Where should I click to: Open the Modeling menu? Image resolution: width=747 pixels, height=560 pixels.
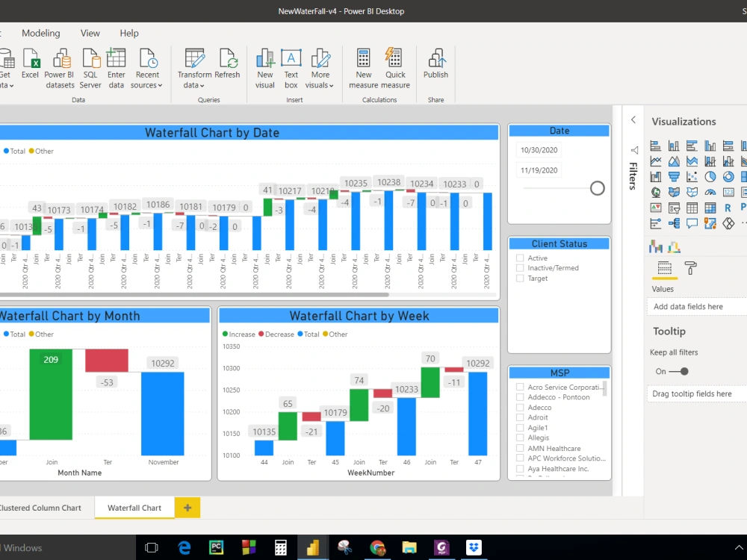[41, 33]
